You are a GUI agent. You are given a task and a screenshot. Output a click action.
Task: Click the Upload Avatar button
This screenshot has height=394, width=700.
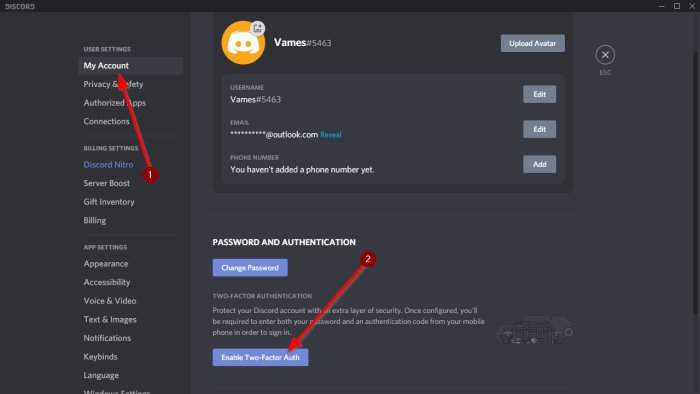coord(533,43)
